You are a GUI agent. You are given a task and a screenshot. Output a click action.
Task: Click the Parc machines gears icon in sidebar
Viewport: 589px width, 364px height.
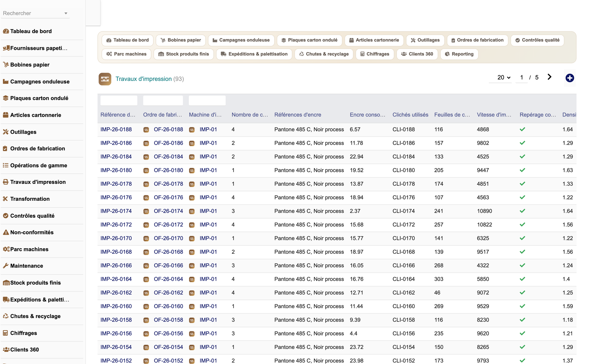point(6,249)
